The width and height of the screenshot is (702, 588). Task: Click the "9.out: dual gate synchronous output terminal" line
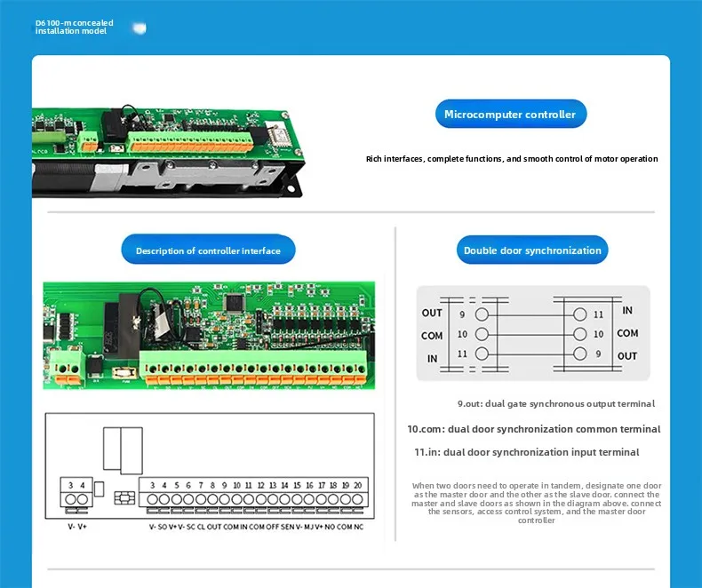click(x=556, y=403)
